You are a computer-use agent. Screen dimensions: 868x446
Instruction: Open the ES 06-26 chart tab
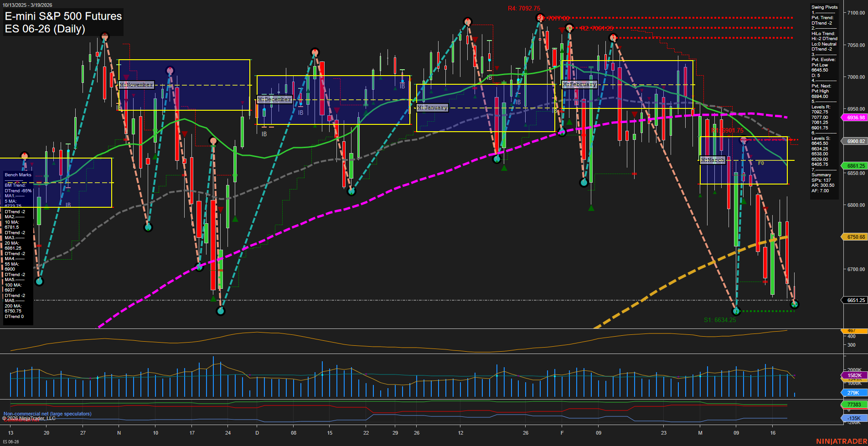pyautogui.click(x=11, y=442)
